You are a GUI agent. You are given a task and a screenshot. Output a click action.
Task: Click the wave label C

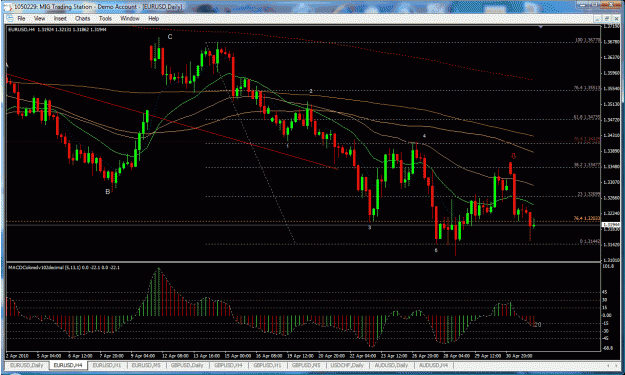click(x=170, y=37)
